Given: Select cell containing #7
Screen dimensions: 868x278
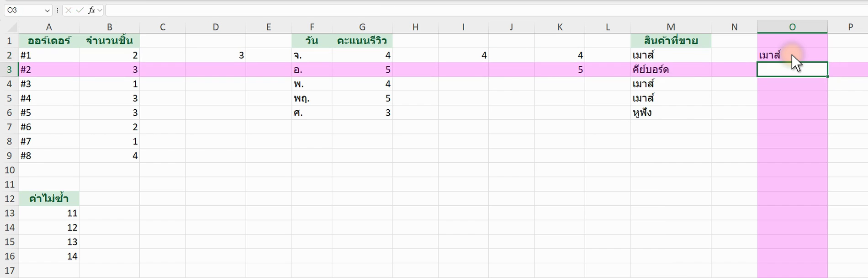Looking at the screenshot, I should point(49,142).
